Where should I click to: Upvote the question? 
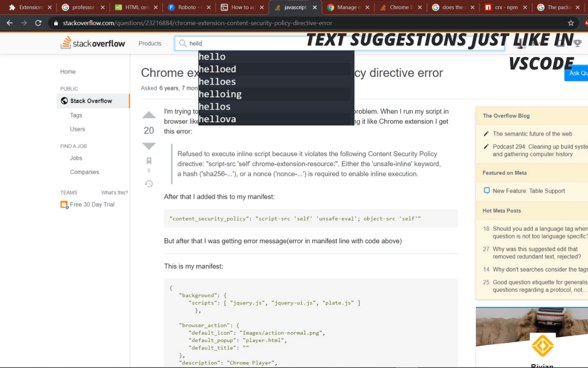tap(149, 115)
